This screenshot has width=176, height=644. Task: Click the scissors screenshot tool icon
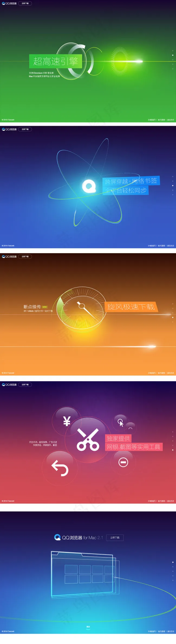coord(88,440)
